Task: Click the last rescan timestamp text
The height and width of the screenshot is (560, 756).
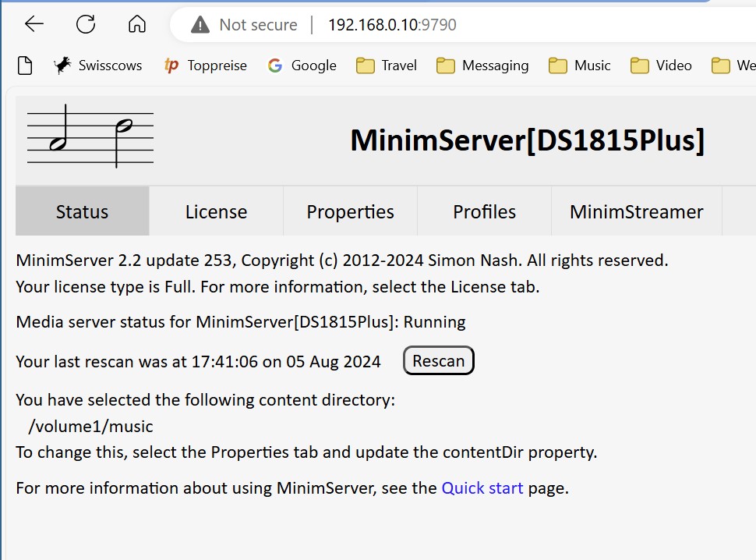Action: coord(198,362)
